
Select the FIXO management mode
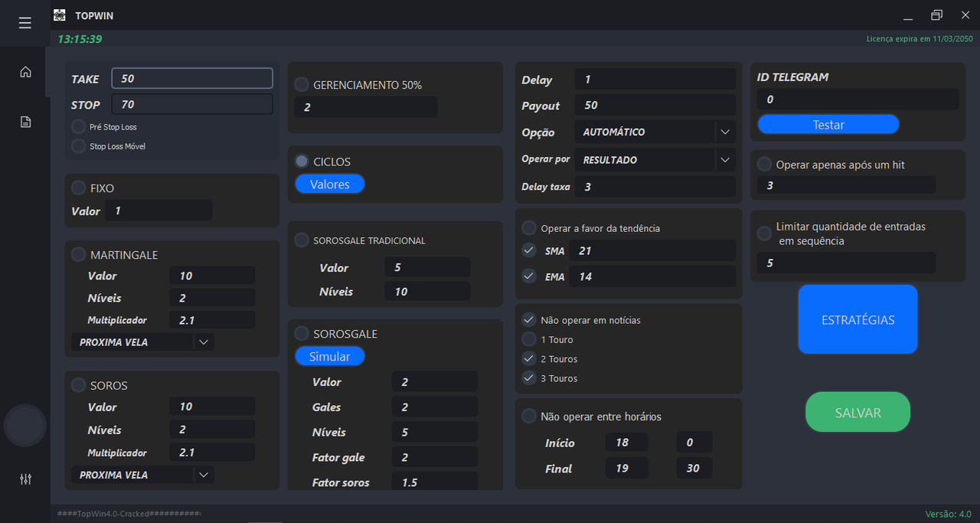pos(78,188)
